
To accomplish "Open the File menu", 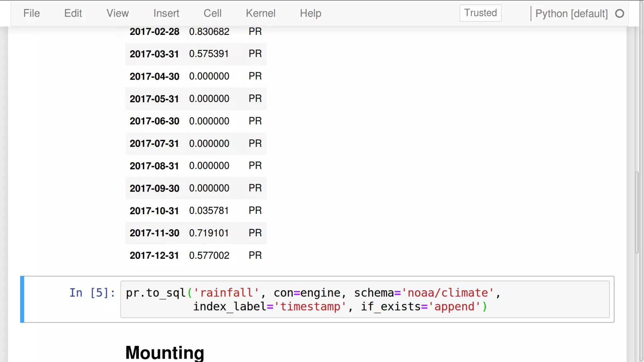I will coord(31,13).
